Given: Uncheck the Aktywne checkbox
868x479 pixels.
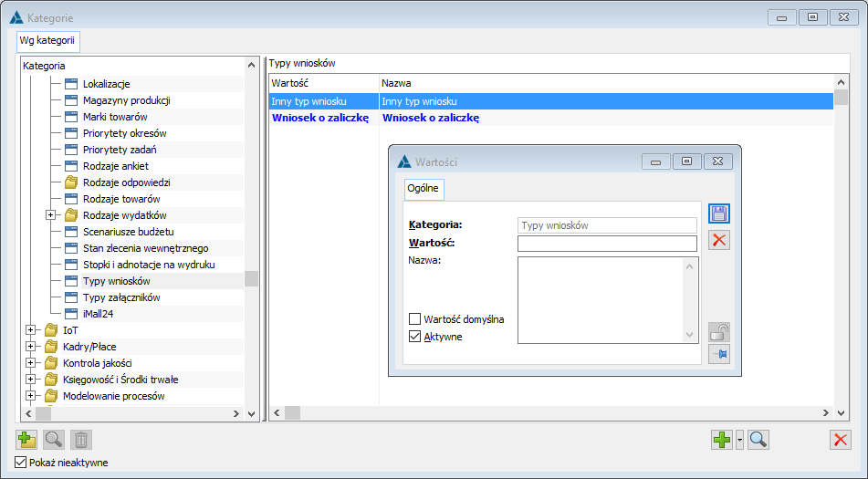Looking at the screenshot, I should (x=414, y=337).
